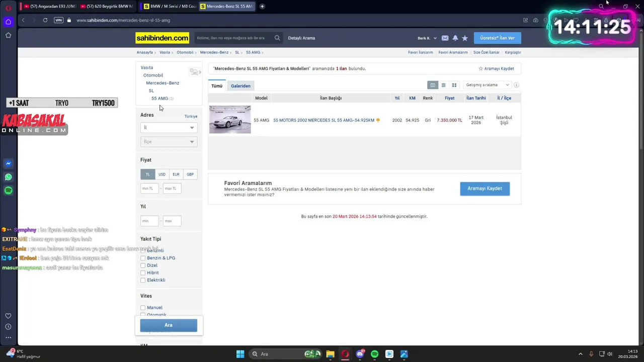Click the min TL price field
The image size is (644, 362).
(149, 189)
